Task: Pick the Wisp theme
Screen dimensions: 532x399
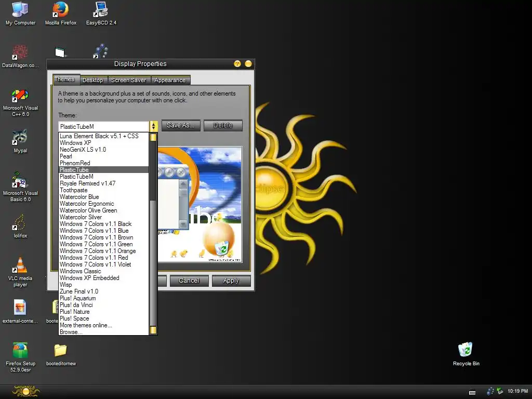Action: (103, 285)
